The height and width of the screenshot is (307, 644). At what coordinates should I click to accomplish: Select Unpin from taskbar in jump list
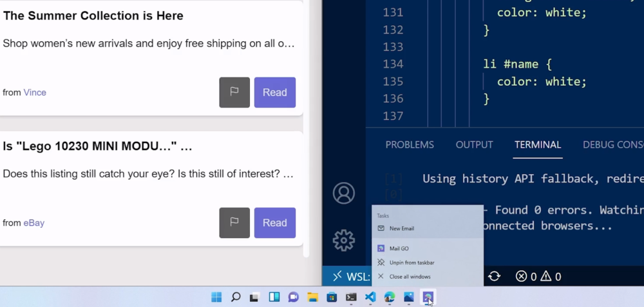pos(428,262)
